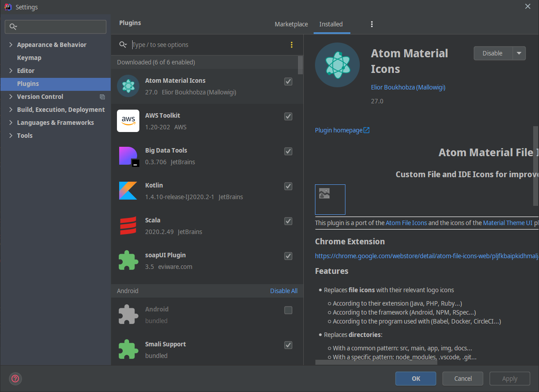Close the Settings dialog
Viewport: 539px width, 392px height.
point(528,6)
